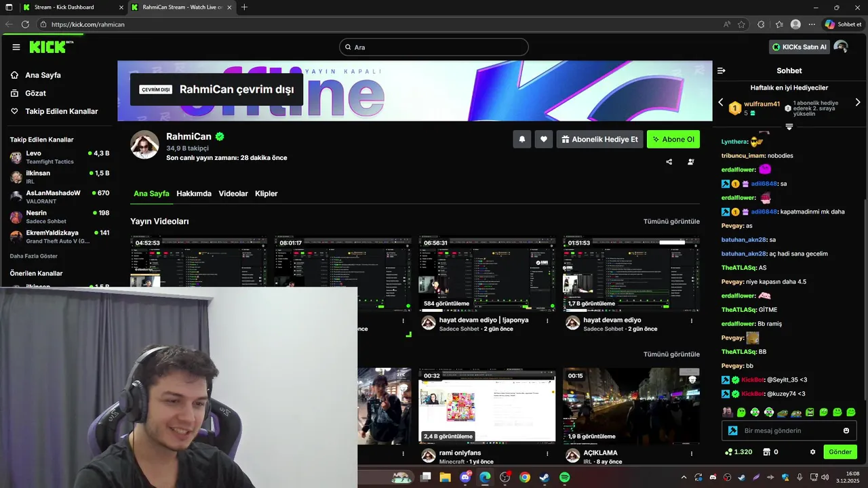
Task: Click the 1.320 channel points indicator
Action: (738, 452)
